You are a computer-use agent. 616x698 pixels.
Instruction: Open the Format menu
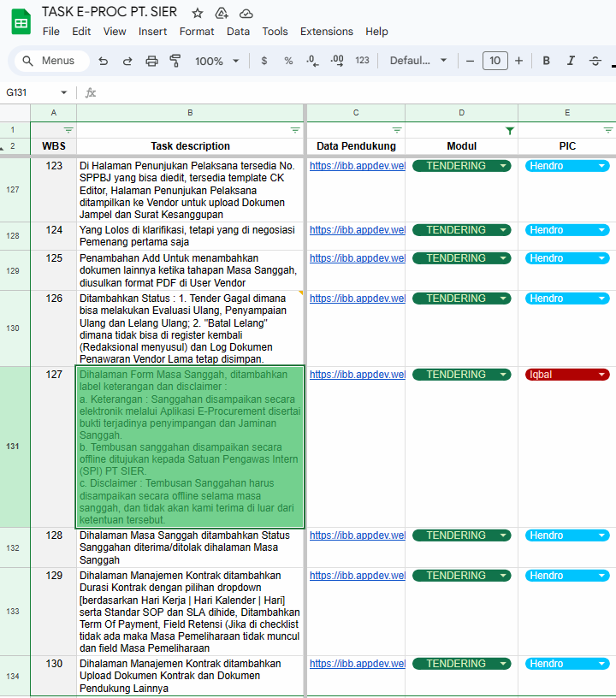197,32
